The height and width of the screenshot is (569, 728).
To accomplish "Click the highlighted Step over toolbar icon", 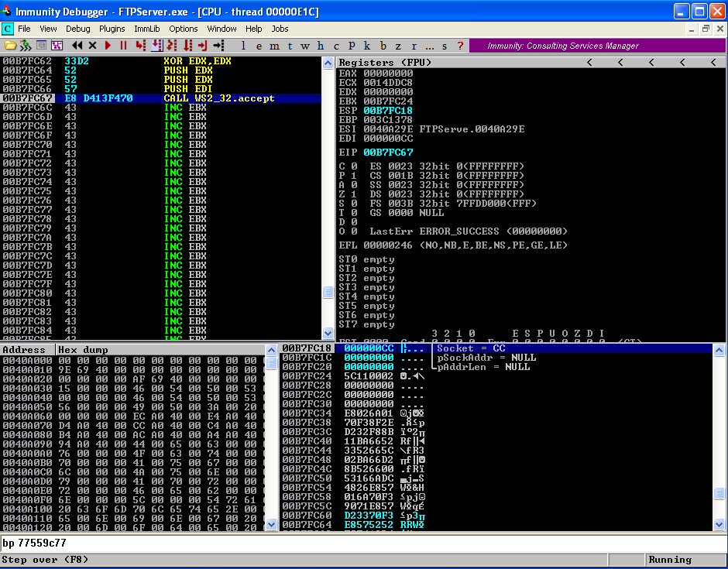I will [157, 46].
